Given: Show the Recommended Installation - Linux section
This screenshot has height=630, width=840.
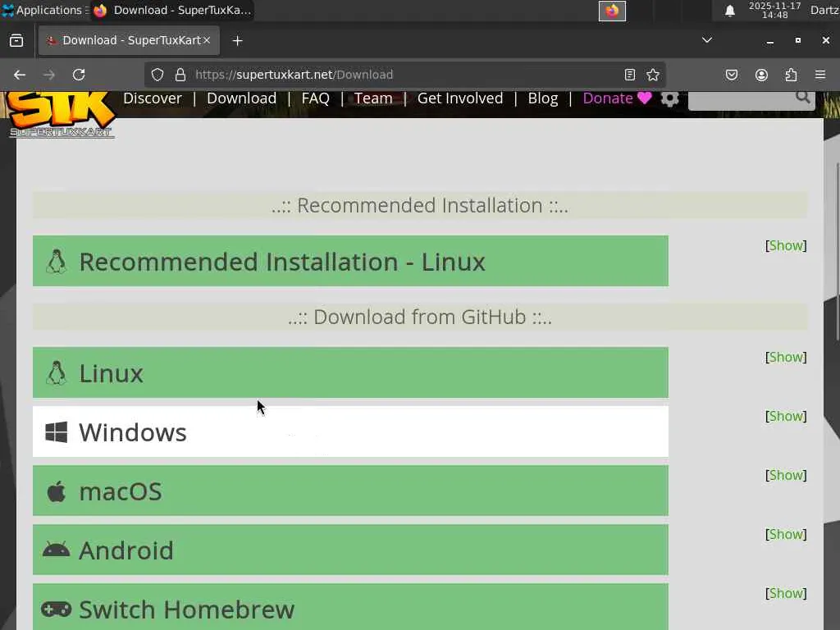Looking at the screenshot, I should (x=786, y=245).
